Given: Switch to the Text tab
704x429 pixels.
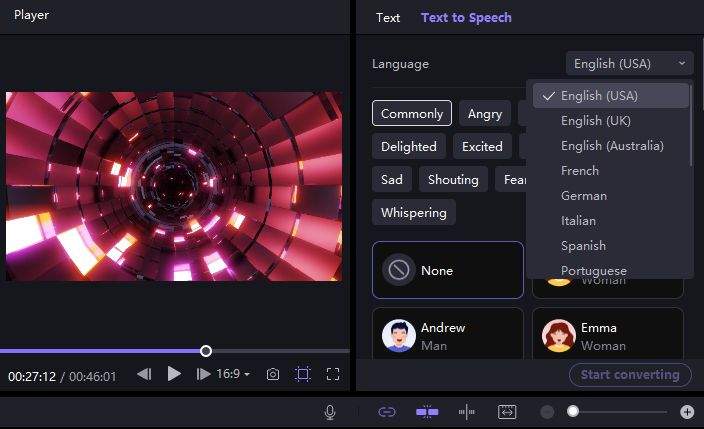Looking at the screenshot, I should (x=387, y=18).
